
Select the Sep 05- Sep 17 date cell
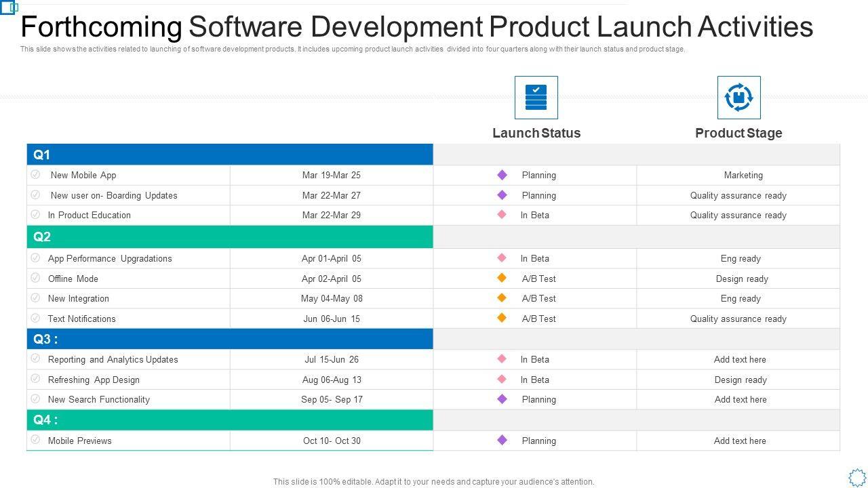332,399
